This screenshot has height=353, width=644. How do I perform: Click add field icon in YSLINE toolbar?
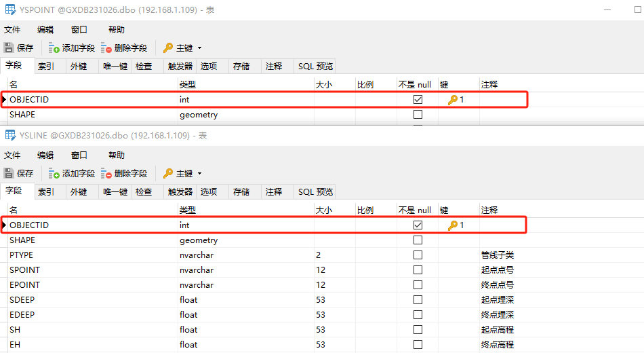pos(54,174)
